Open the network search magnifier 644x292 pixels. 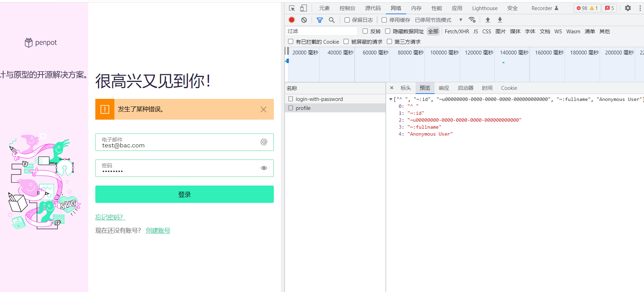pyautogui.click(x=332, y=20)
